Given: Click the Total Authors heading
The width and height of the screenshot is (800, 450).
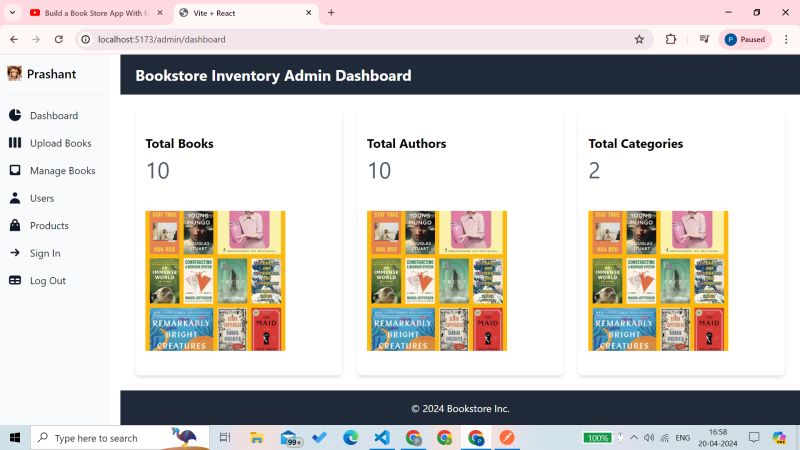Looking at the screenshot, I should (x=407, y=144).
